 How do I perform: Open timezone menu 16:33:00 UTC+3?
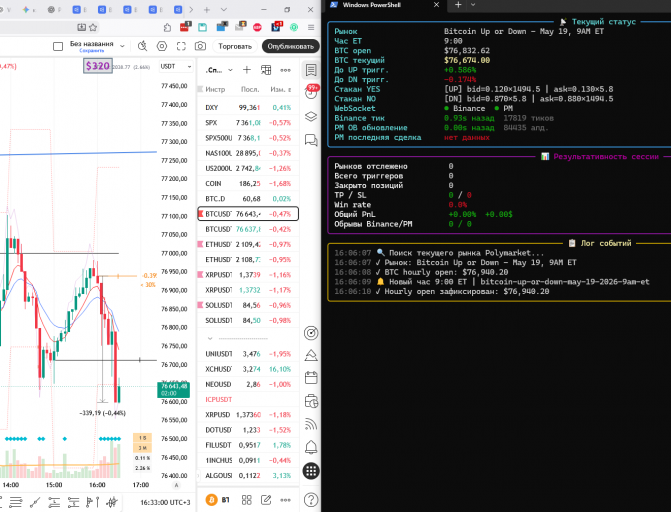(x=165, y=502)
